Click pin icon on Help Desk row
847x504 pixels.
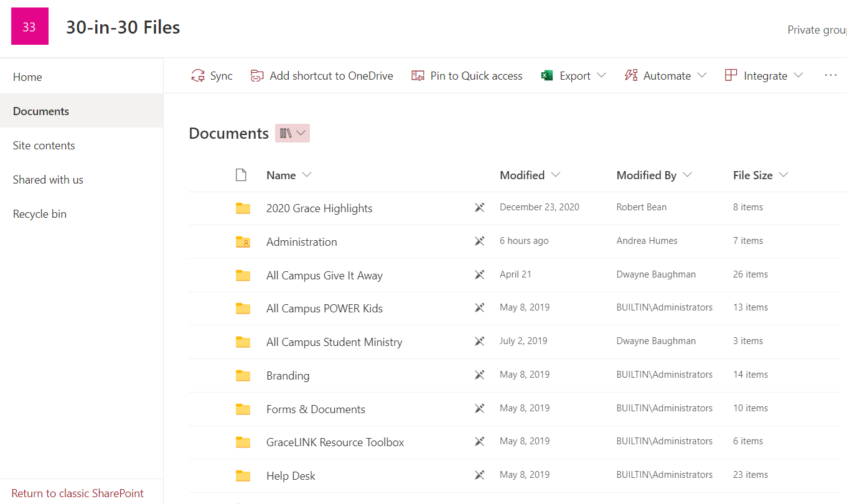point(479,475)
